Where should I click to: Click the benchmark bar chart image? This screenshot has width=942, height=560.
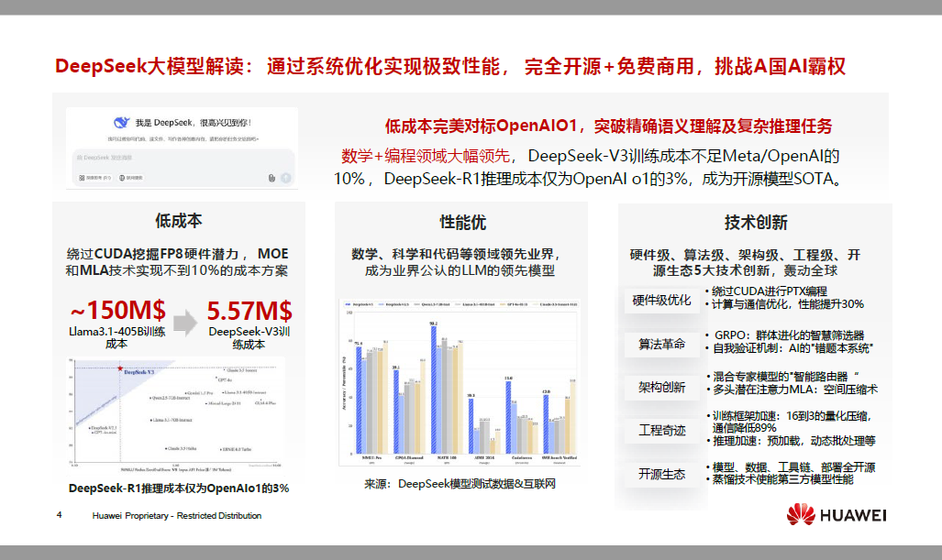coord(460,382)
